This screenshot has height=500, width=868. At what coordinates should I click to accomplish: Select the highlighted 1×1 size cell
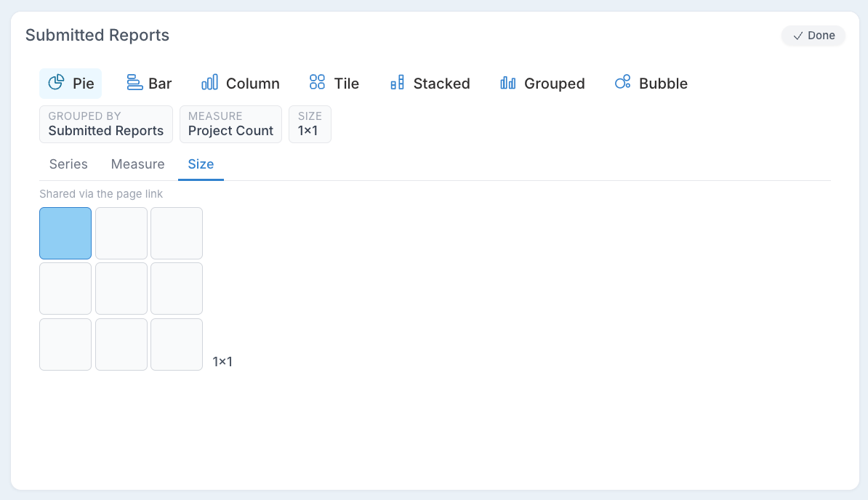65,233
